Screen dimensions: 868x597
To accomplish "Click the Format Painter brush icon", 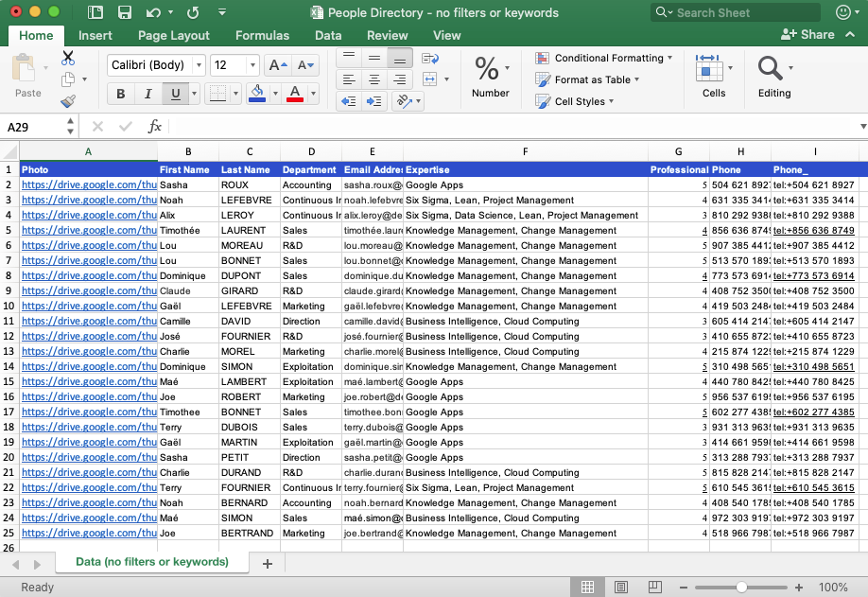I will [68, 101].
